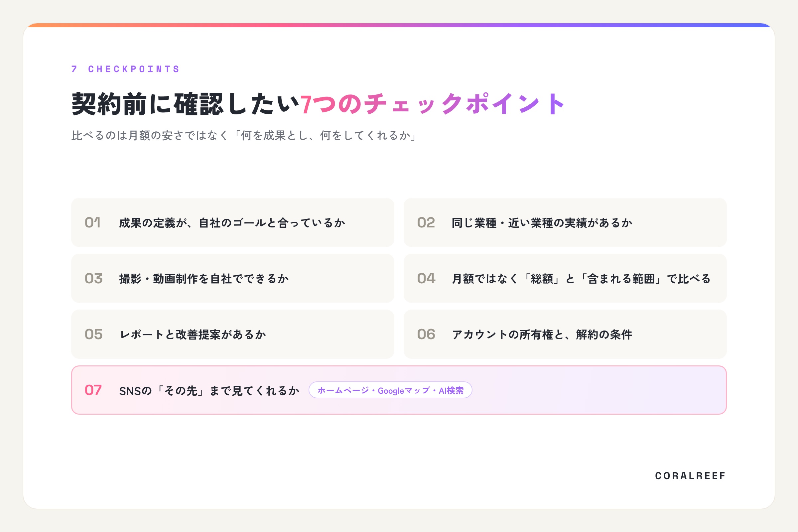Click the title '契約前に確認したい7つのチェックポイント'
The image size is (798, 532).
[318, 103]
